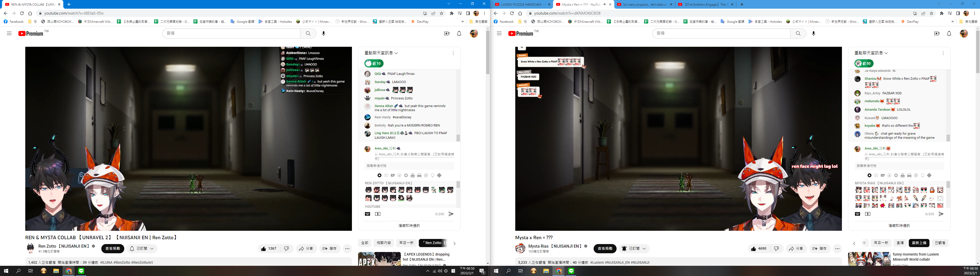The image size is (980, 276).
Task: Expand chat mode dropdown in left window
Action: click(x=381, y=53)
